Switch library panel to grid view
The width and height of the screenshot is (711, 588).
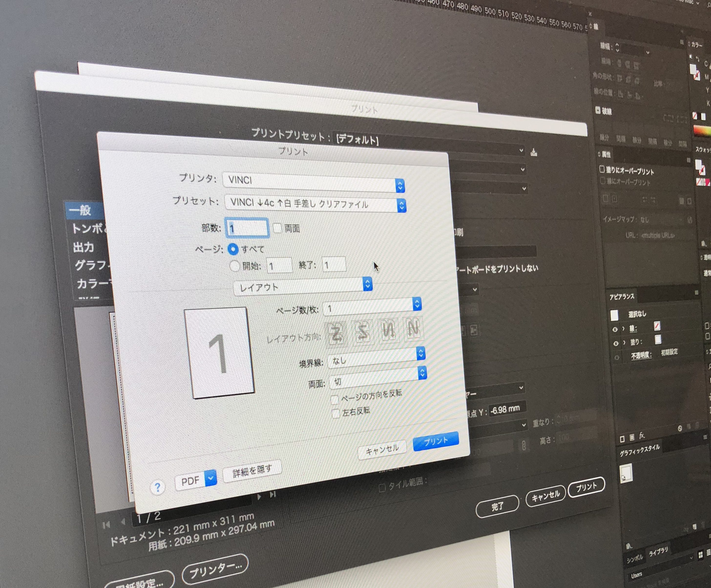701,555
